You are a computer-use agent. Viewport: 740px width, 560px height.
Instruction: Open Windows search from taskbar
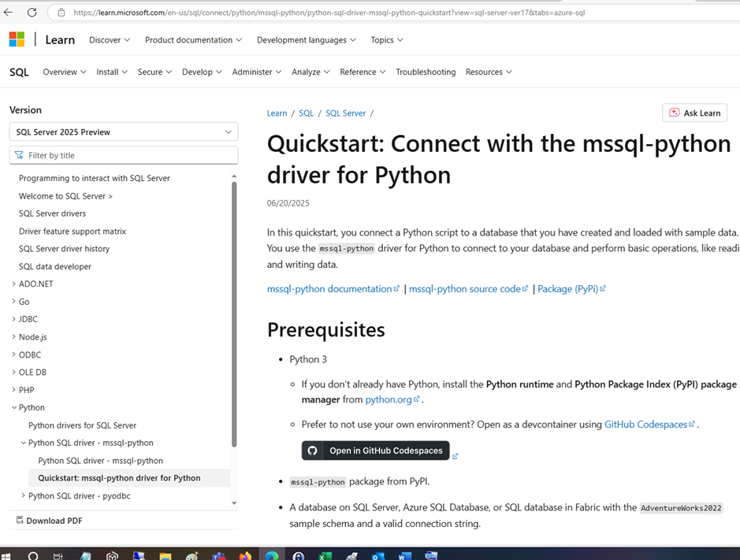pyautogui.click(x=33, y=556)
